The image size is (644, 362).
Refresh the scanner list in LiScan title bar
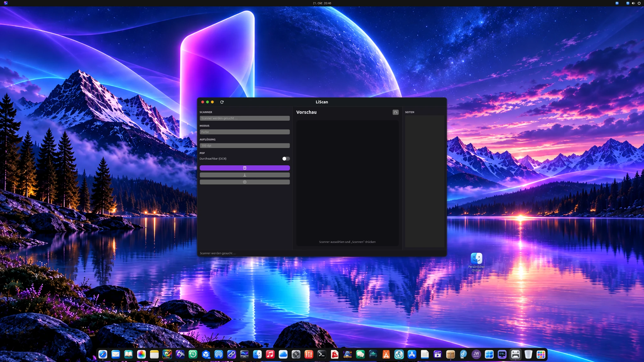point(222,102)
